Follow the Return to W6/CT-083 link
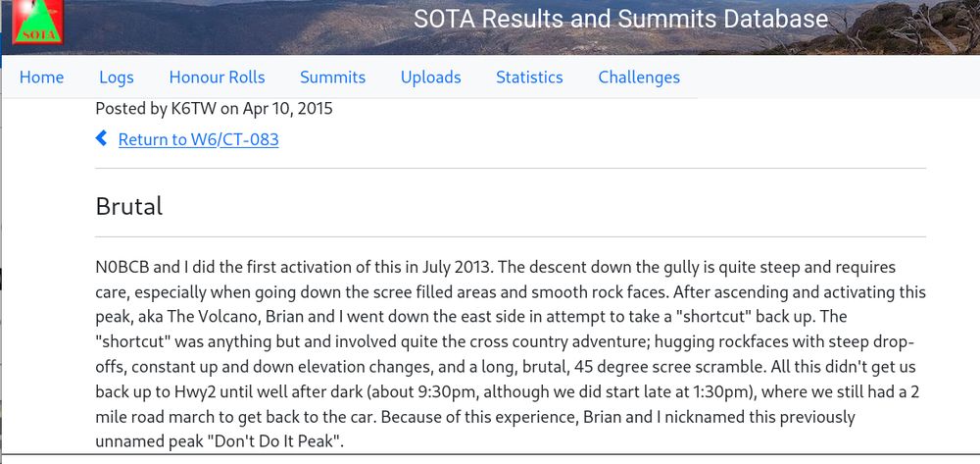This screenshot has width=980, height=464. coord(198,139)
